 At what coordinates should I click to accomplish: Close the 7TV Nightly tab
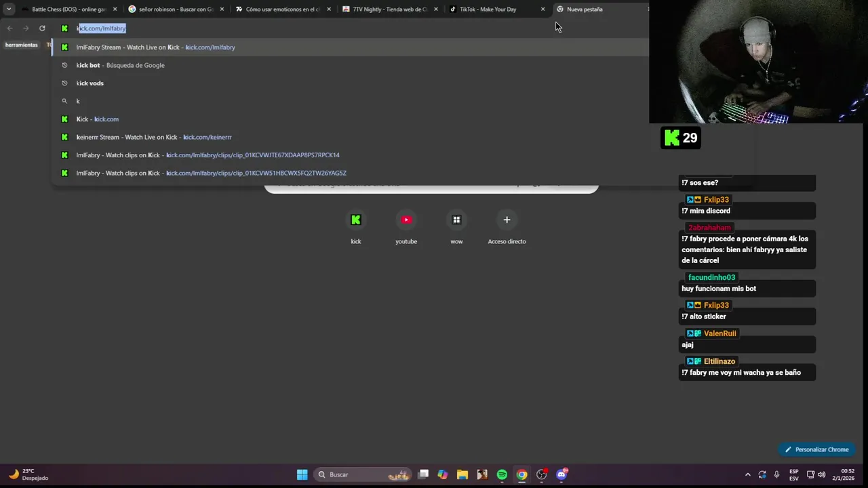pyautogui.click(x=435, y=9)
